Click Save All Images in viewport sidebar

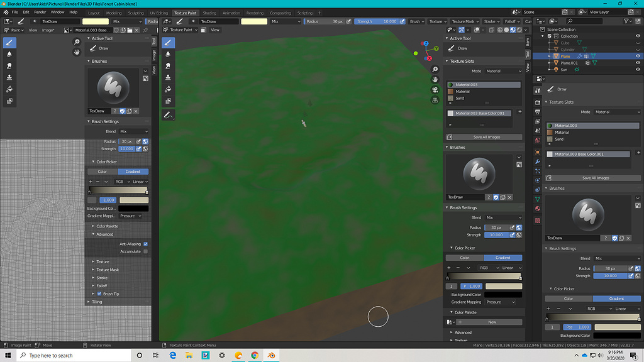tap(484, 137)
